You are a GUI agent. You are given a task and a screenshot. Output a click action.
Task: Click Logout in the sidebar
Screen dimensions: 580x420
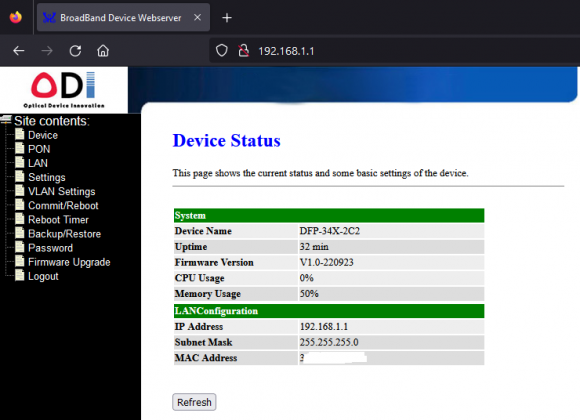click(x=43, y=276)
